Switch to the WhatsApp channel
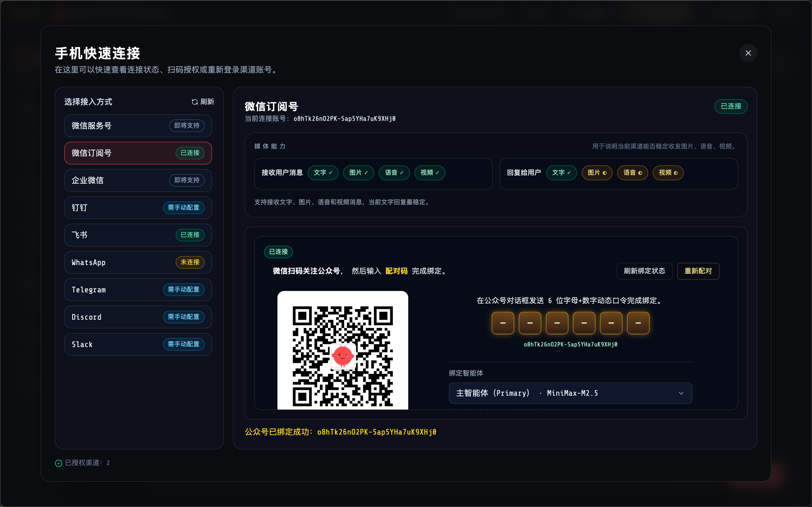The image size is (812, 507). pyautogui.click(x=138, y=262)
